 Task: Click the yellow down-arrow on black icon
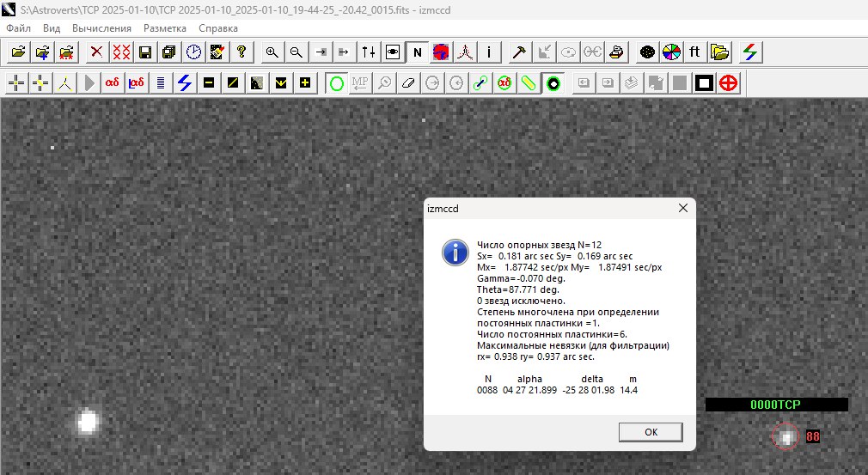(x=281, y=83)
